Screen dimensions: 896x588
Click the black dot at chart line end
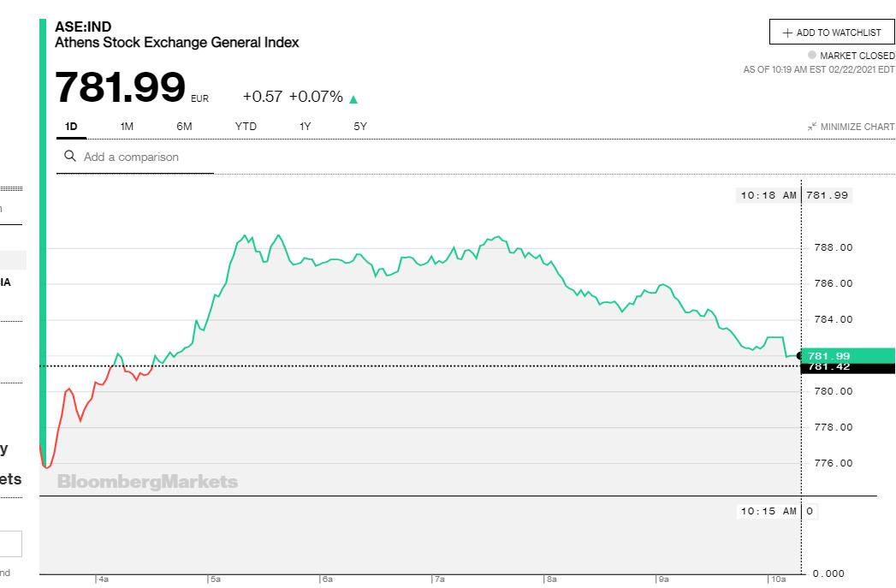(799, 355)
